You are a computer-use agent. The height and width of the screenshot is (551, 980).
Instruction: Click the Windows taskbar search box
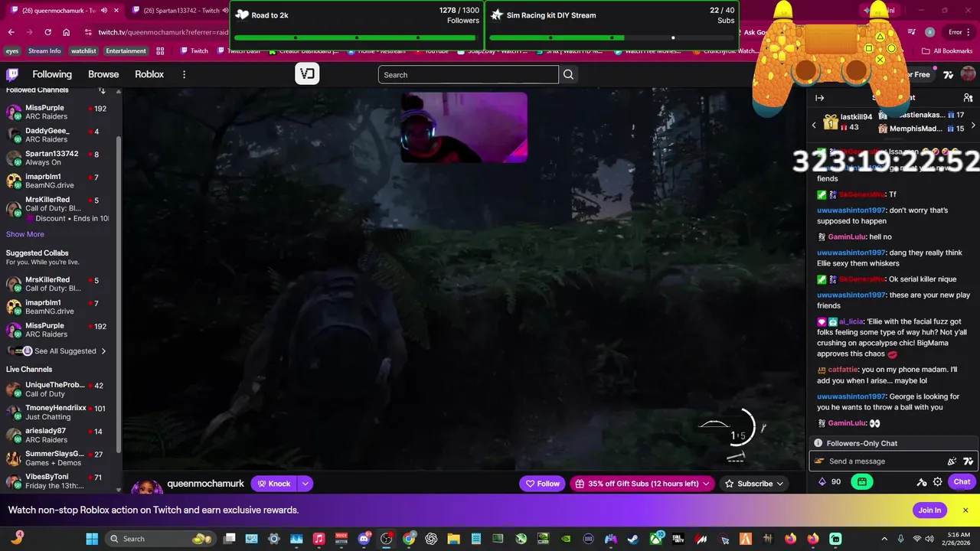point(161,539)
